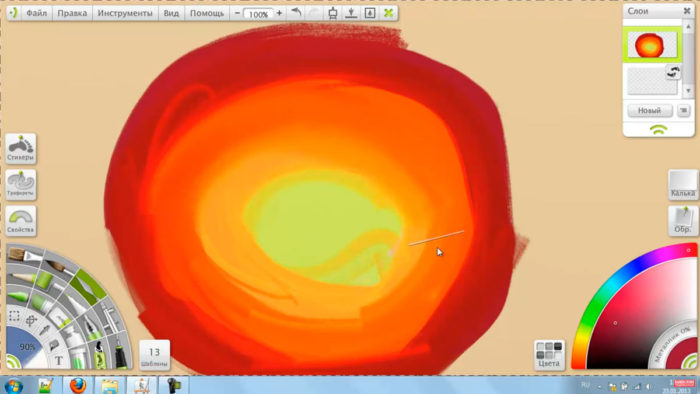Zoom out with the minus button
700x394 pixels.
click(238, 13)
